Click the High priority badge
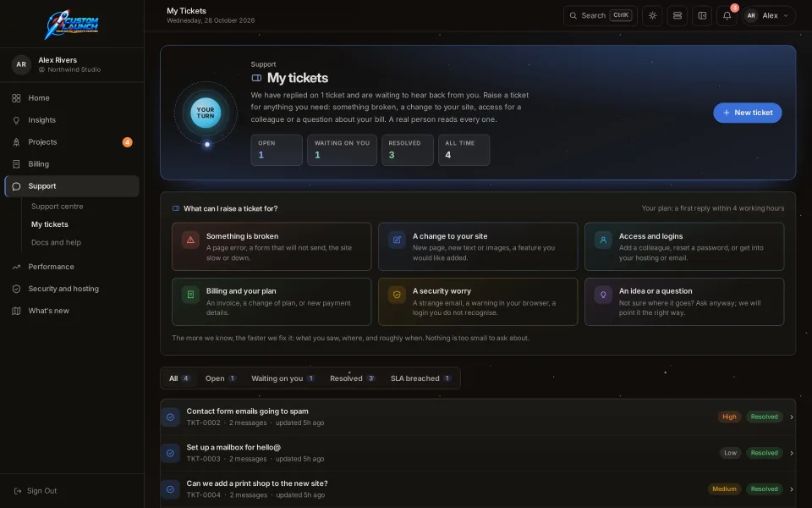 (x=729, y=417)
